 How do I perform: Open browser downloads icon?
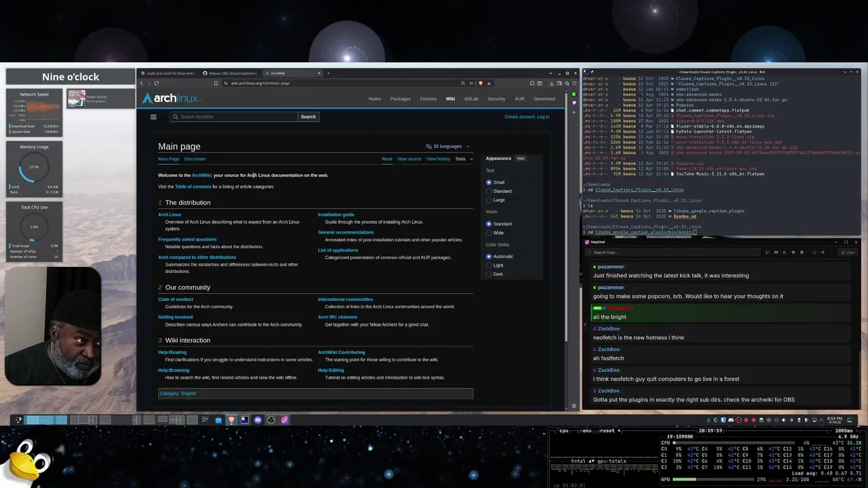pos(551,83)
